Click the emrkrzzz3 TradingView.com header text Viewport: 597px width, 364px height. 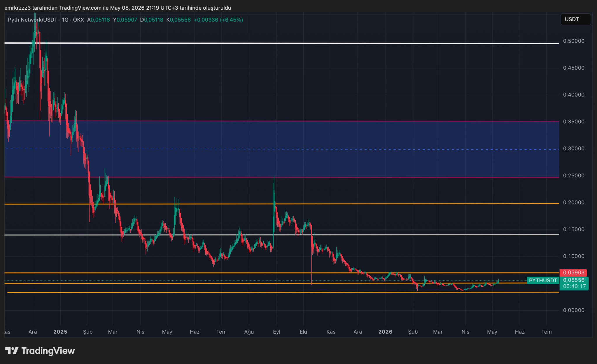point(118,8)
